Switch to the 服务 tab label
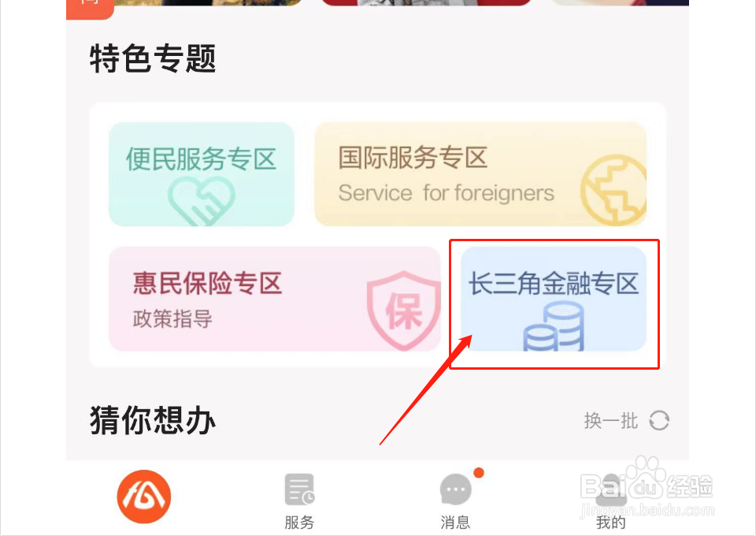 [299, 522]
